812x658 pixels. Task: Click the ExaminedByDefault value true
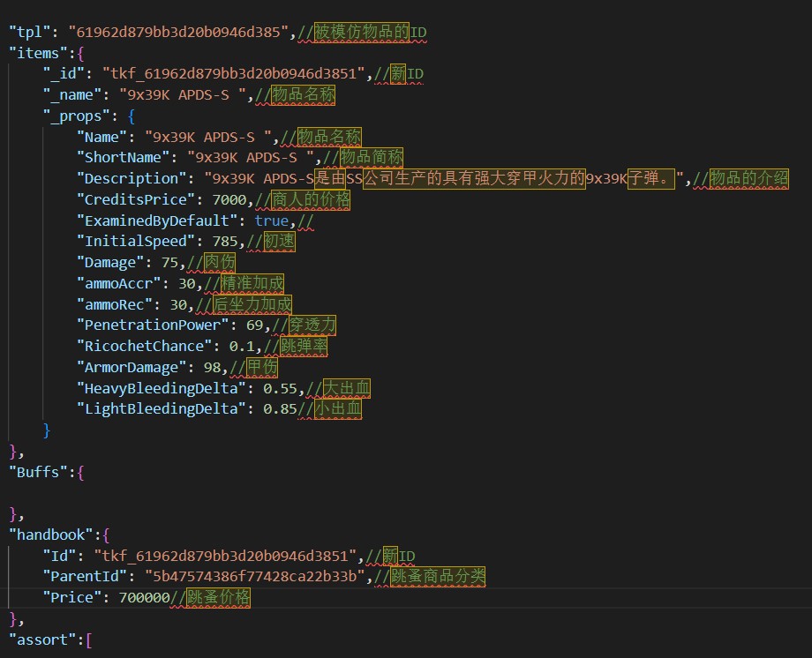click(271, 221)
